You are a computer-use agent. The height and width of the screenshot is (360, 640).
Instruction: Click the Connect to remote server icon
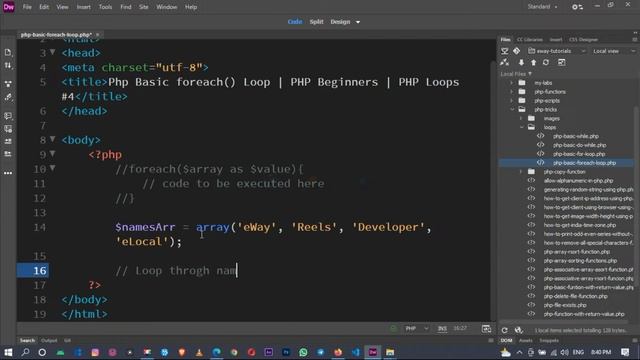(x=504, y=51)
